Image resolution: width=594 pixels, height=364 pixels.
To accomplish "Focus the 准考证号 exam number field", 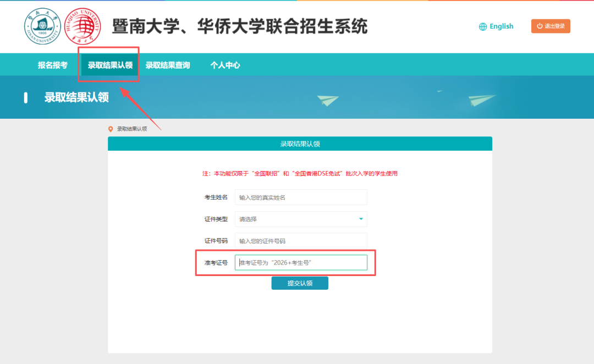I will pyautogui.click(x=301, y=262).
